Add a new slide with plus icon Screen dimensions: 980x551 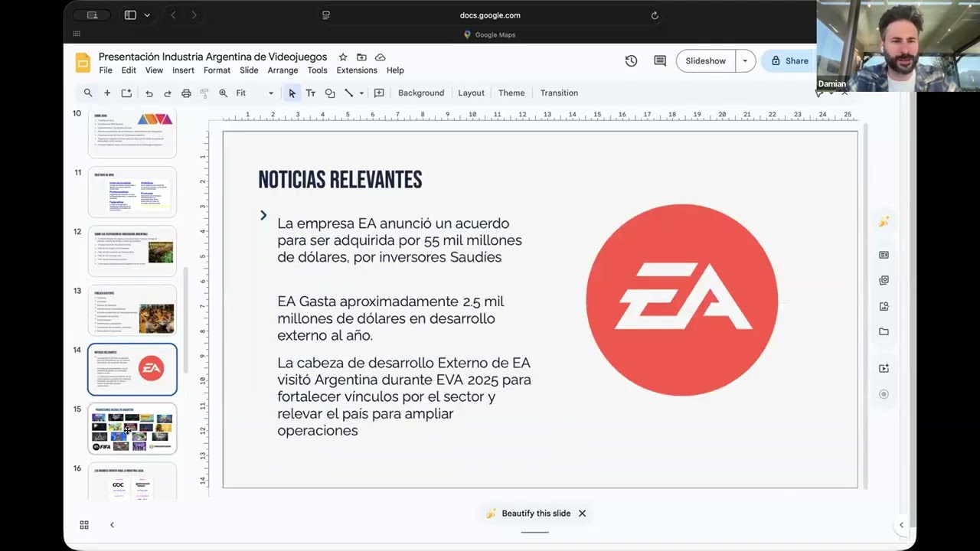pyautogui.click(x=107, y=93)
